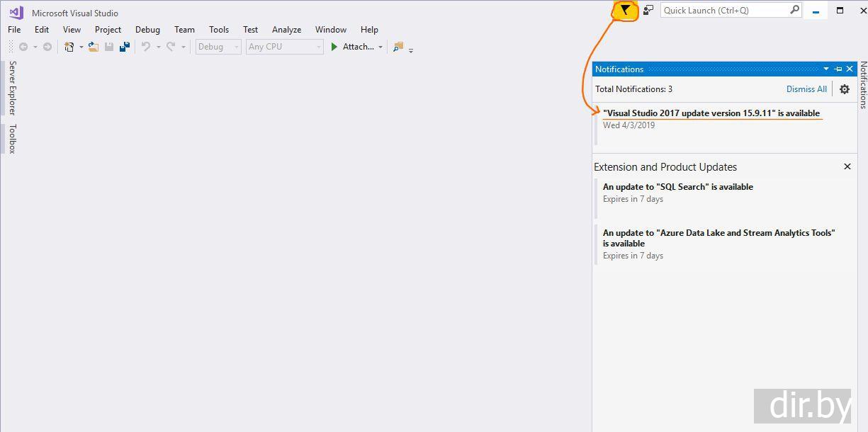Toggle the Notifications panel auto-hide pin

[838, 69]
